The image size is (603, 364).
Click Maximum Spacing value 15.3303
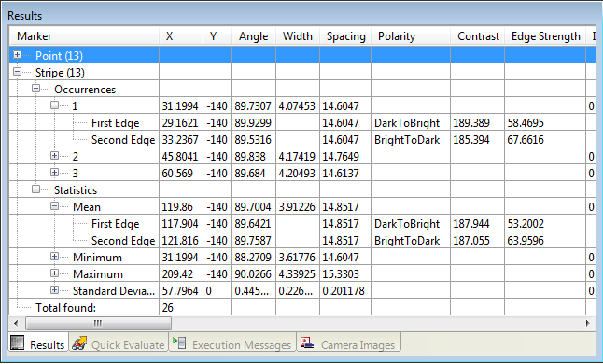point(341,274)
